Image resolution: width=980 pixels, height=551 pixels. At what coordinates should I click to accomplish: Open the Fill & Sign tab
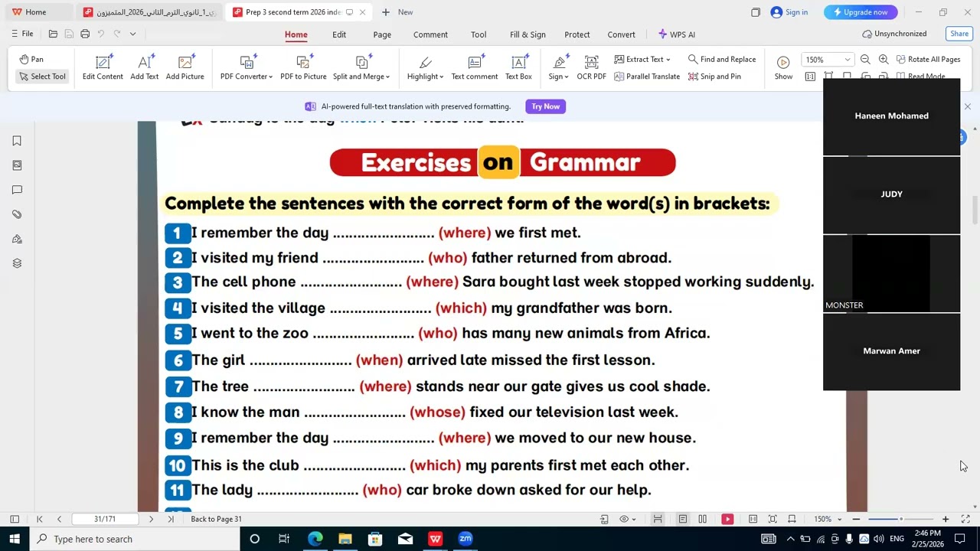tap(528, 34)
